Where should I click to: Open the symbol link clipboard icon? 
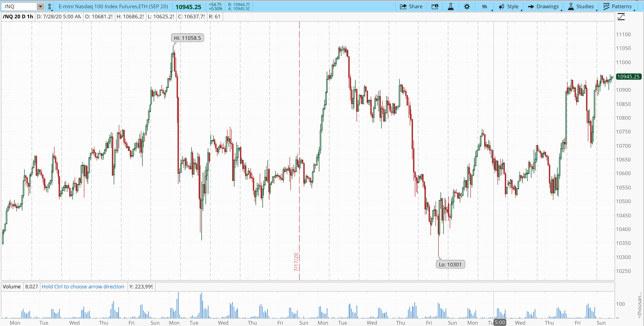[50, 7]
